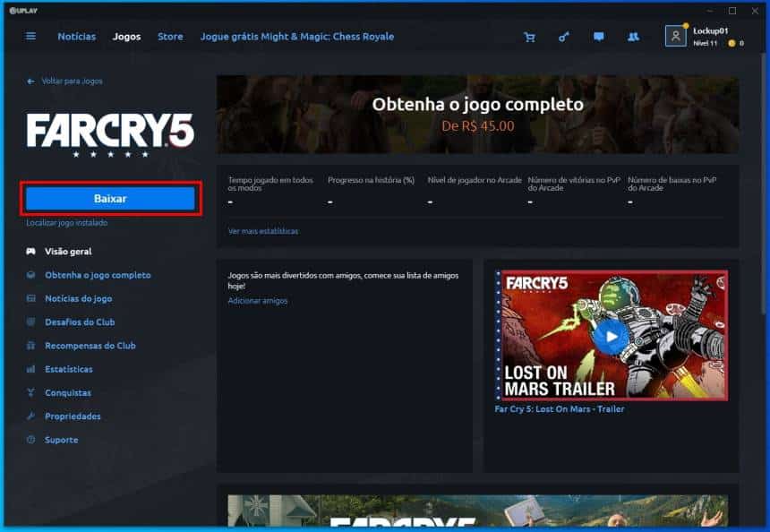Image resolution: width=770 pixels, height=532 pixels.
Task: Click the Obtenha o jogo completo banner
Action: [477, 114]
